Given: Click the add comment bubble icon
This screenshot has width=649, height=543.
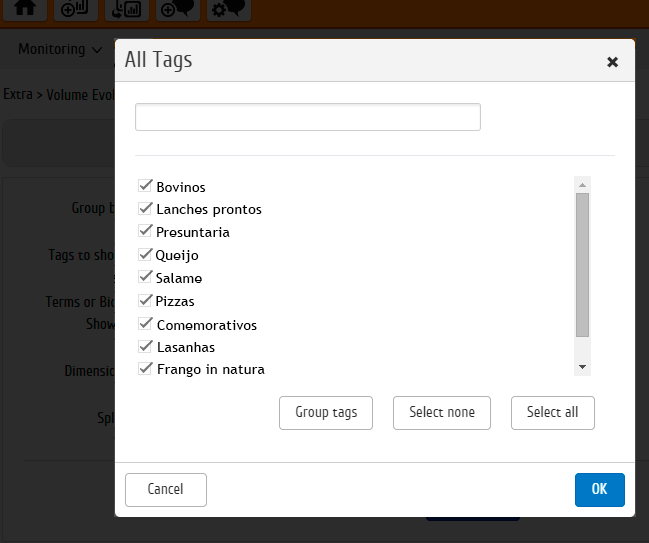Looking at the screenshot, I should point(177,8).
